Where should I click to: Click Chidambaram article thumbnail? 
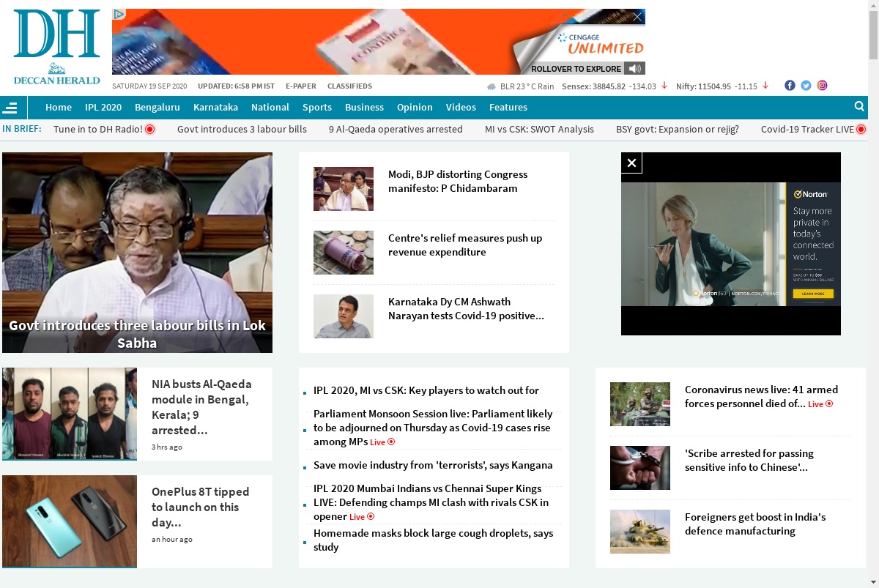pos(344,189)
